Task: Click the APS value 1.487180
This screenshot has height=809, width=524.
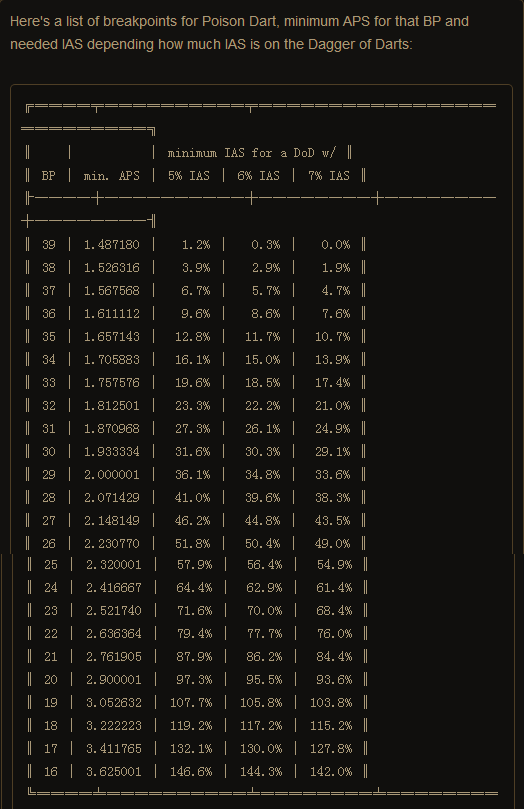Action: [111, 245]
